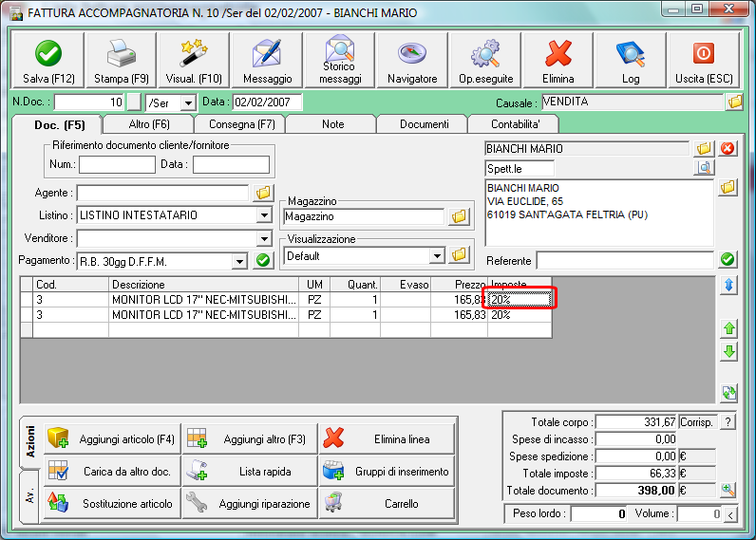756x540 pixels.
Task: View Op.eseguite operations
Action: point(485,60)
